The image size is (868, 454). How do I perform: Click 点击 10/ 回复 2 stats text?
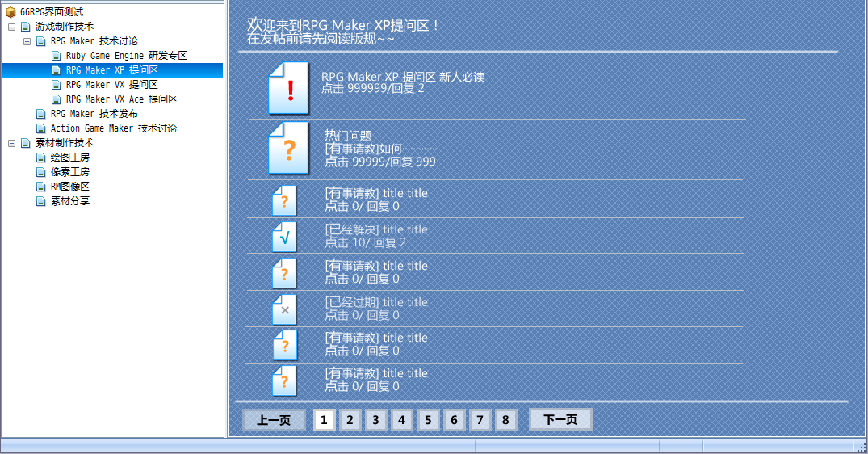coord(365,242)
